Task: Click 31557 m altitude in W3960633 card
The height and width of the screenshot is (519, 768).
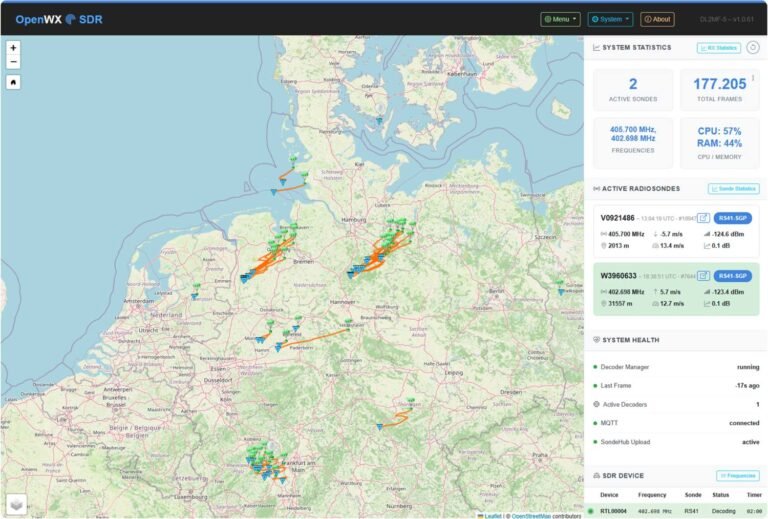Action: (620, 304)
